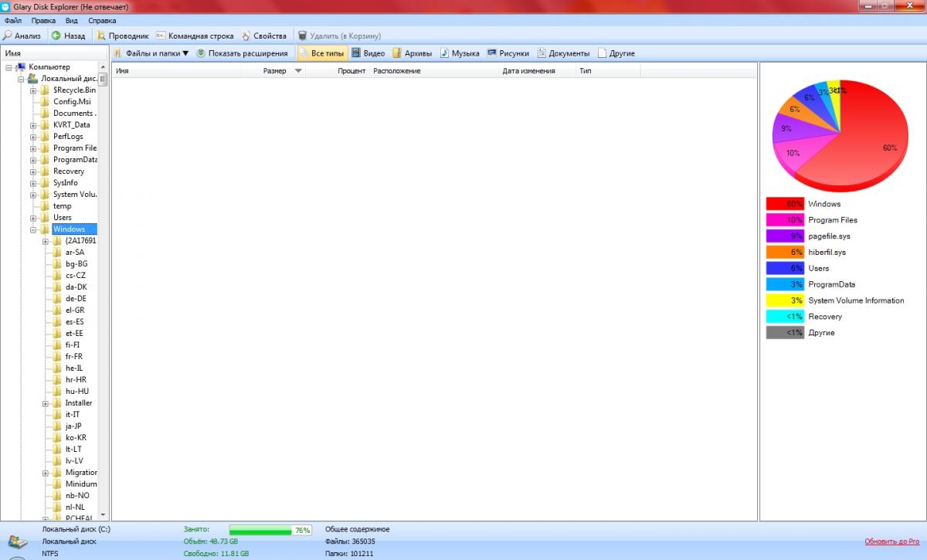Click Показать расширения green icon
This screenshot has height=560, width=927.
tap(201, 53)
